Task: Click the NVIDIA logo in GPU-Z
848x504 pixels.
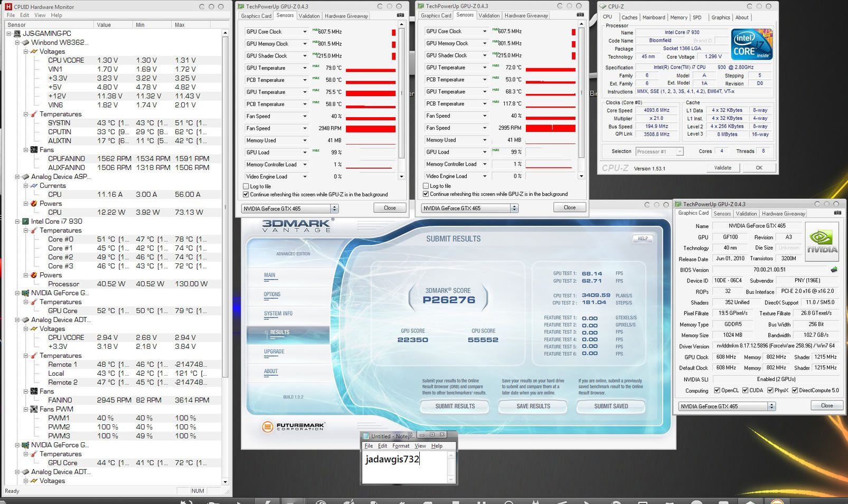Action: (822, 242)
